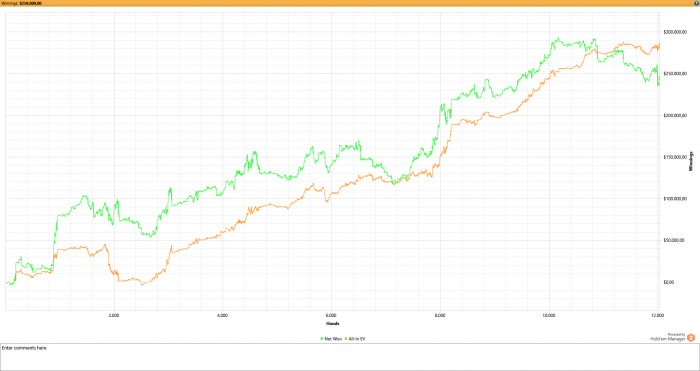Select the $100,000.00 axis label
Image resolution: width=700 pixels, height=371 pixels.
coord(674,199)
